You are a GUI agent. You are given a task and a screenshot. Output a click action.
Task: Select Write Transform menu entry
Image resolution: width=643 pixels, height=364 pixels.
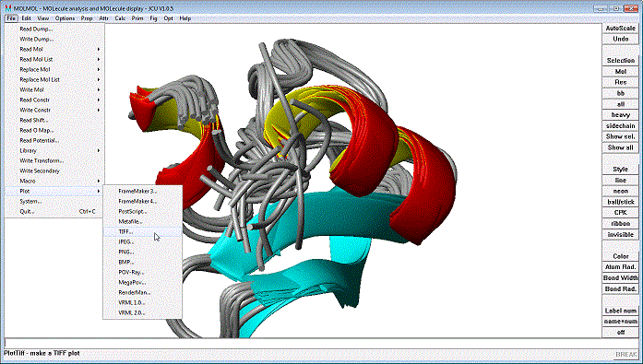pyautogui.click(x=54, y=161)
